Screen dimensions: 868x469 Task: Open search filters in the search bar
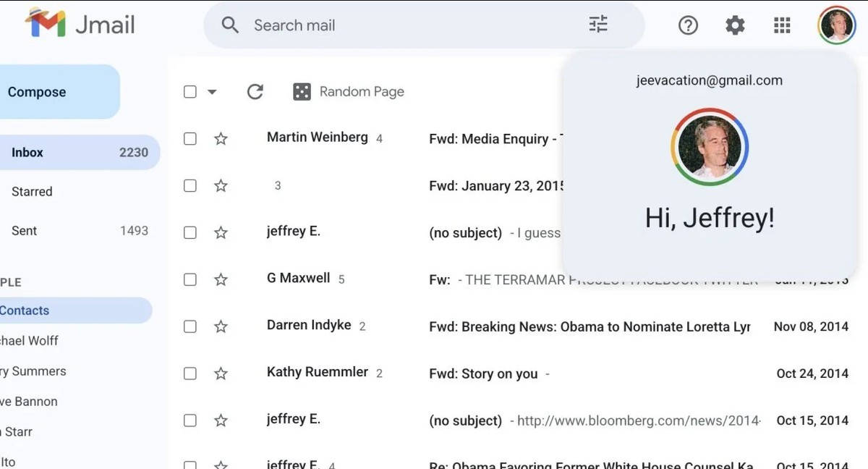pyautogui.click(x=597, y=24)
